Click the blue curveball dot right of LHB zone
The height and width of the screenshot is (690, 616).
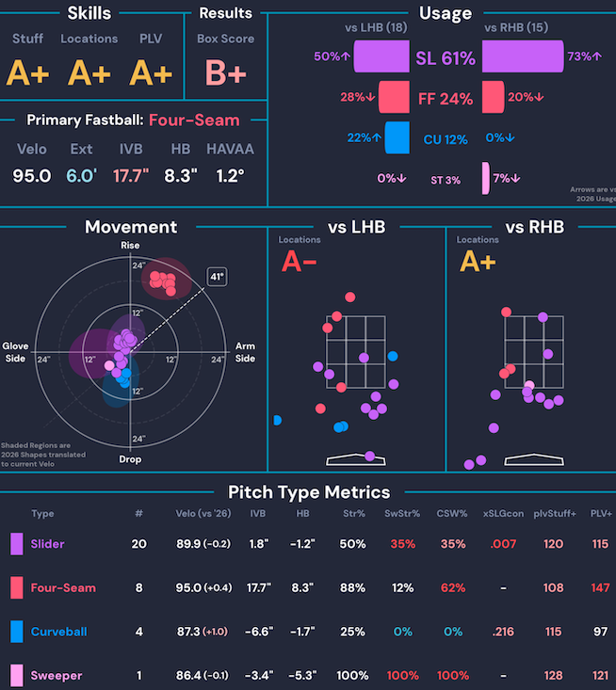[393, 356]
